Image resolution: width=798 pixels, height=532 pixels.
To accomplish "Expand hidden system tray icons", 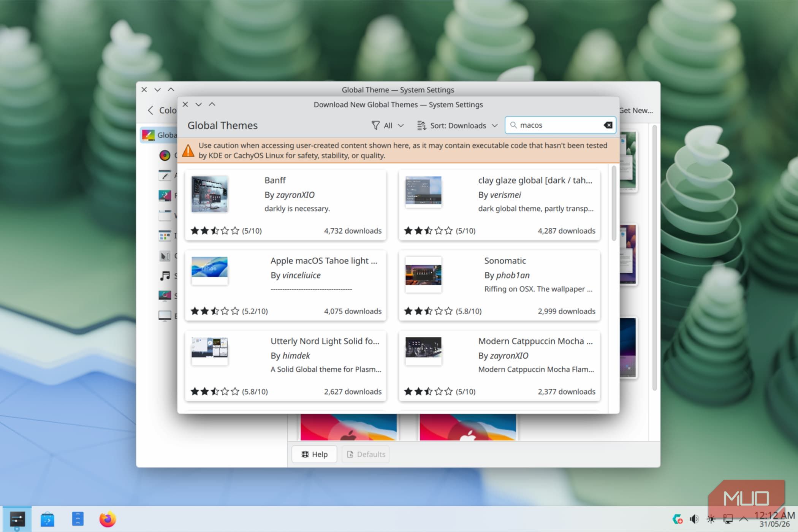I will (744, 519).
